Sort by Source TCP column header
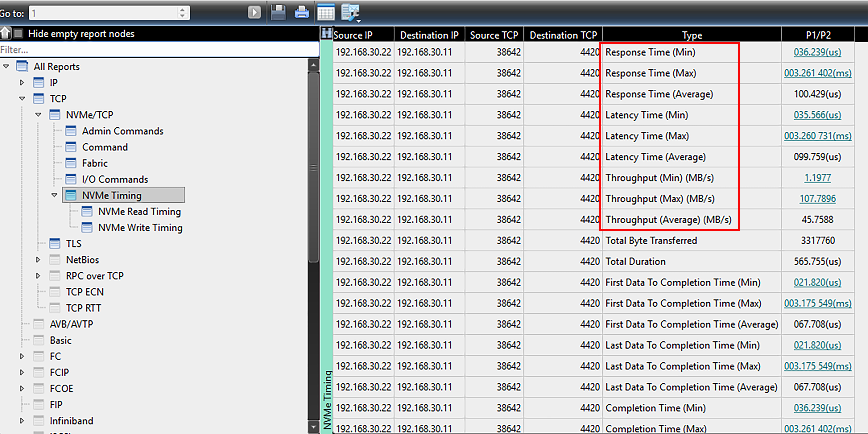This screenshot has width=868, height=434. pyautogui.click(x=494, y=35)
